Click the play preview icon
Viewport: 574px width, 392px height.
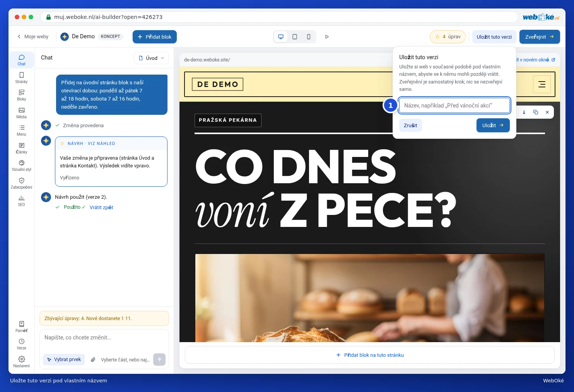coord(327,37)
